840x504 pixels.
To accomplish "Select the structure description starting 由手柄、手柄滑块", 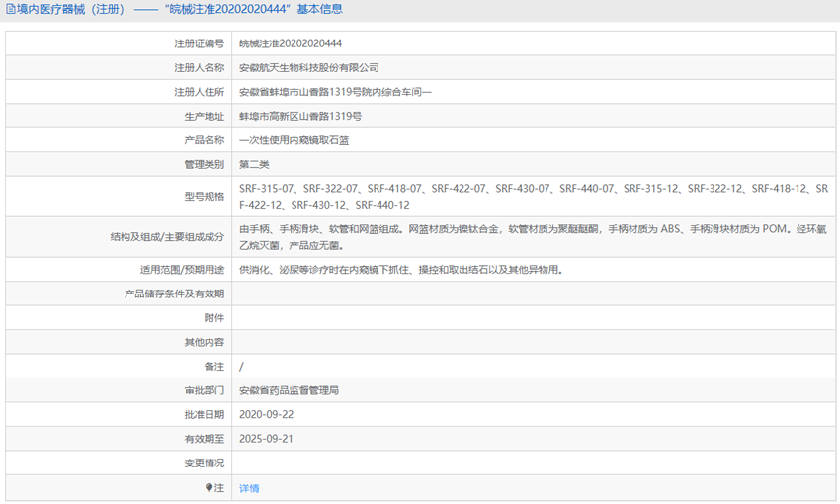I will coord(533,237).
